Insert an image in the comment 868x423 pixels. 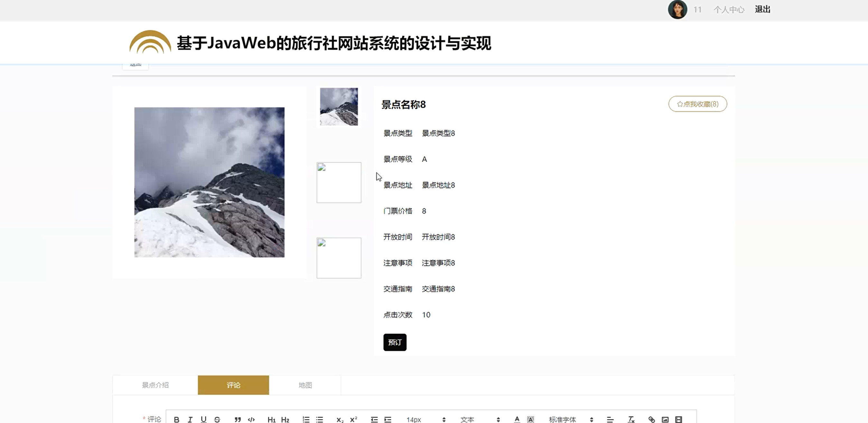(x=665, y=419)
